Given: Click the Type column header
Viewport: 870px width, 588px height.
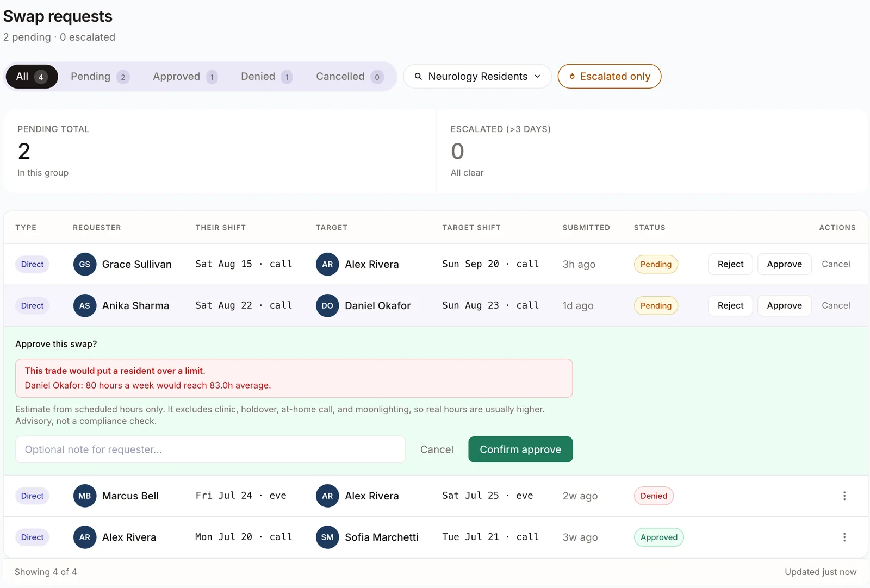Looking at the screenshot, I should pyautogui.click(x=26, y=228).
